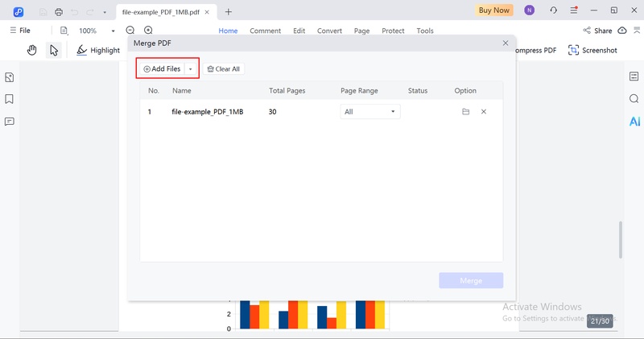Open the thumbnails panel icon in left sidebar
Image resolution: width=644 pixels, height=339 pixels.
[x=10, y=77]
